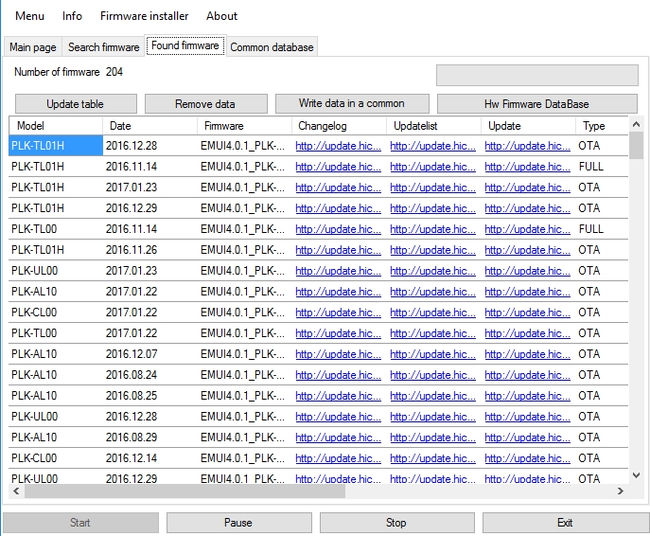This screenshot has width=650, height=536.
Task: Switch to the Main page tab
Action: pyautogui.click(x=33, y=47)
